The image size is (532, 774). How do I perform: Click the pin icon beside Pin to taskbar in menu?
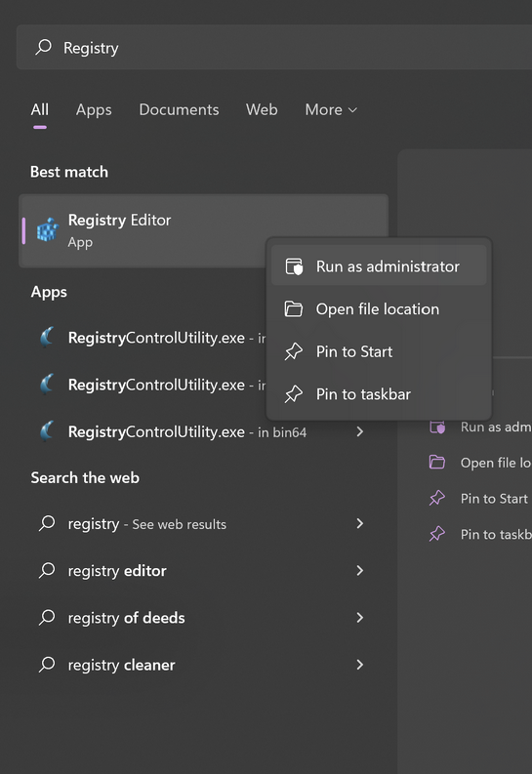[294, 394]
